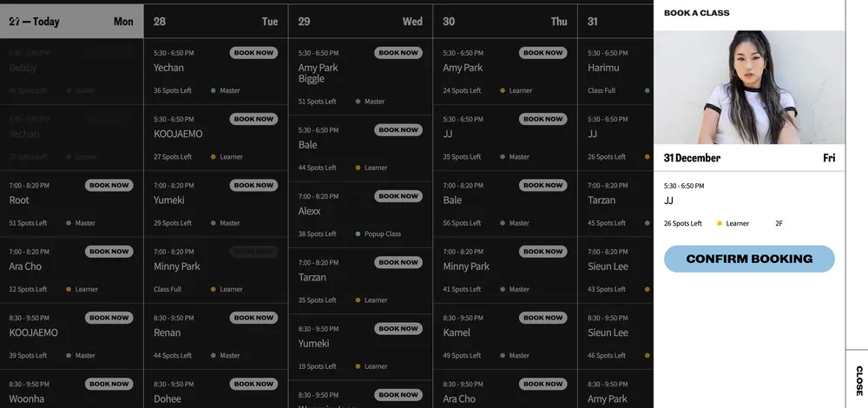This screenshot has width=868, height=408.
Task: Book KOOJAEMO's 5:30 Tuesday class
Action: tap(253, 119)
